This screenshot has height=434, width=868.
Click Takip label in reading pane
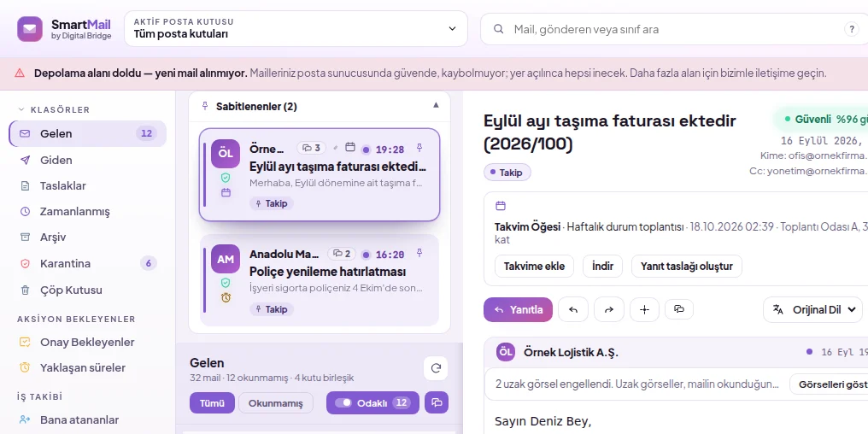pyautogui.click(x=507, y=173)
